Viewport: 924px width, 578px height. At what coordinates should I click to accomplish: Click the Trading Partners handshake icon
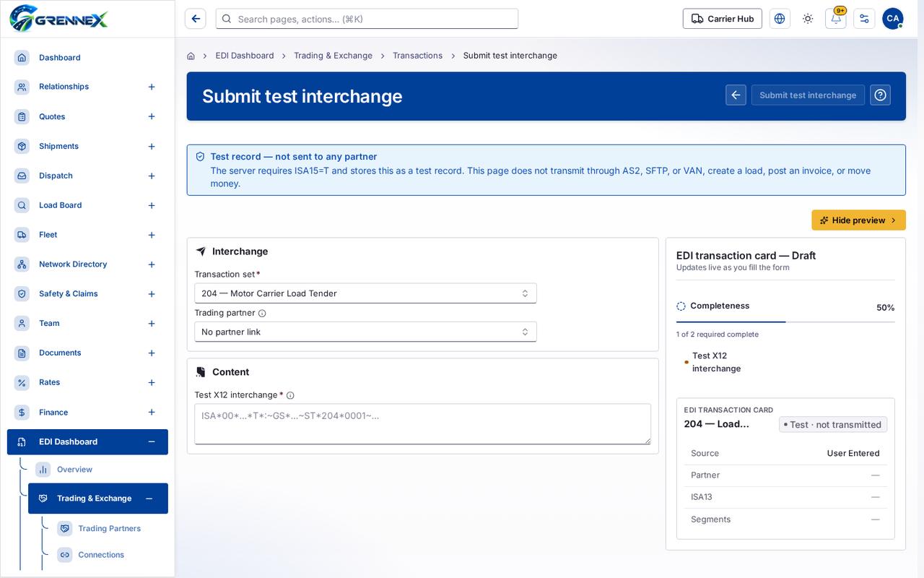(65, 529)
